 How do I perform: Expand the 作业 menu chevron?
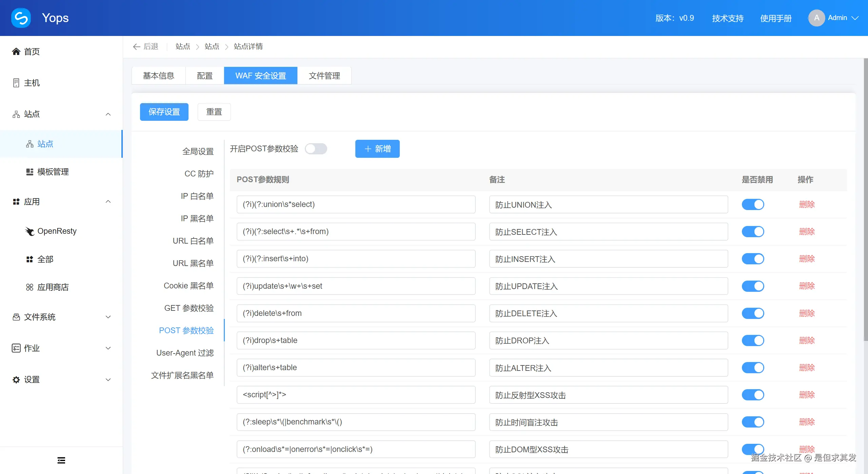point(108,348)
